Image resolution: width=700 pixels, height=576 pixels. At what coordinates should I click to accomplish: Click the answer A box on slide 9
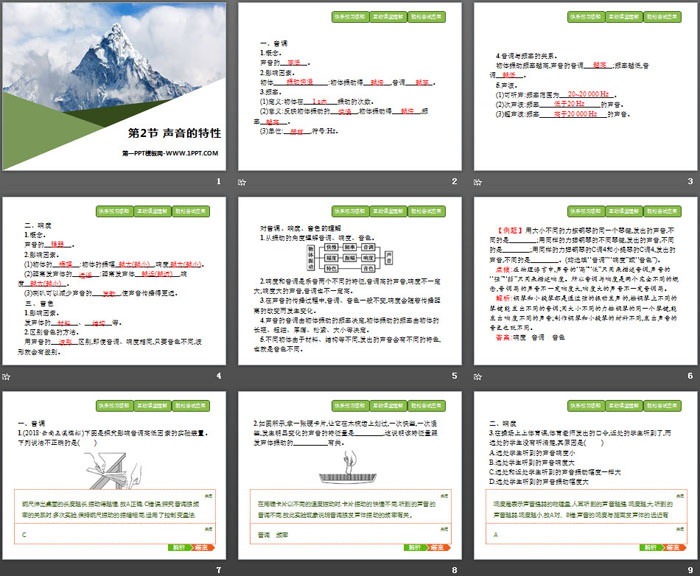pos(586,534)
